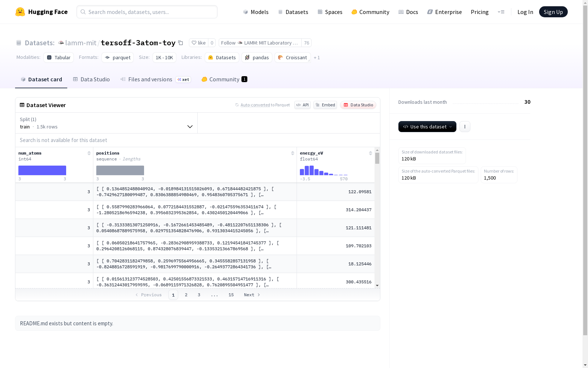The width and height of the screenshot is (588, 368).
Task: Click the Log In link
Action: click(525, 12)
